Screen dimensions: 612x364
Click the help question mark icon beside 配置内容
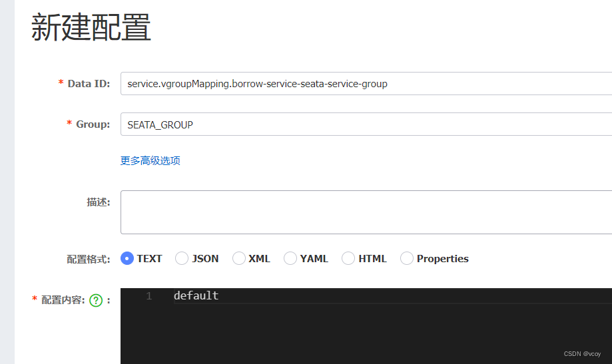click(96, 300)
